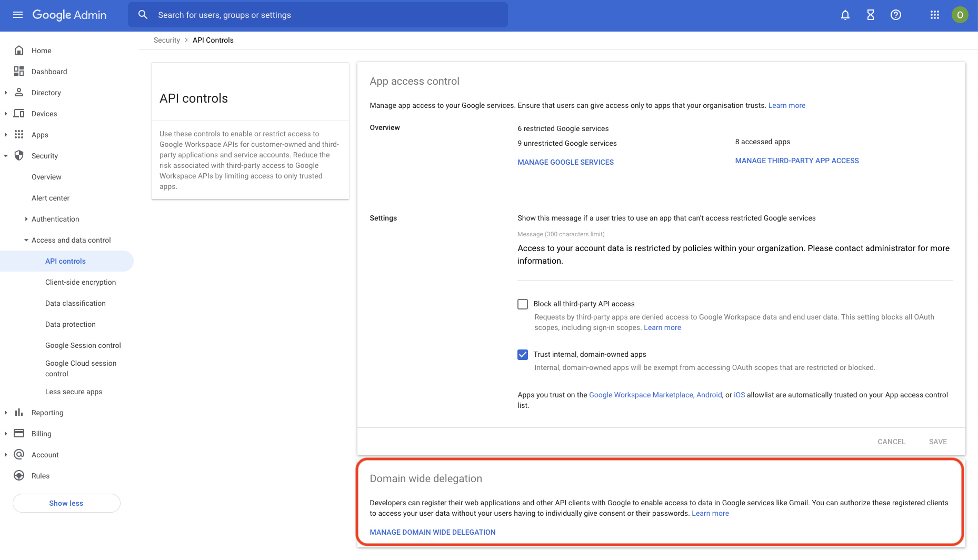Open the main hamburger menu
This screenshot has height=560, width=978.
(x=18, y=15)
